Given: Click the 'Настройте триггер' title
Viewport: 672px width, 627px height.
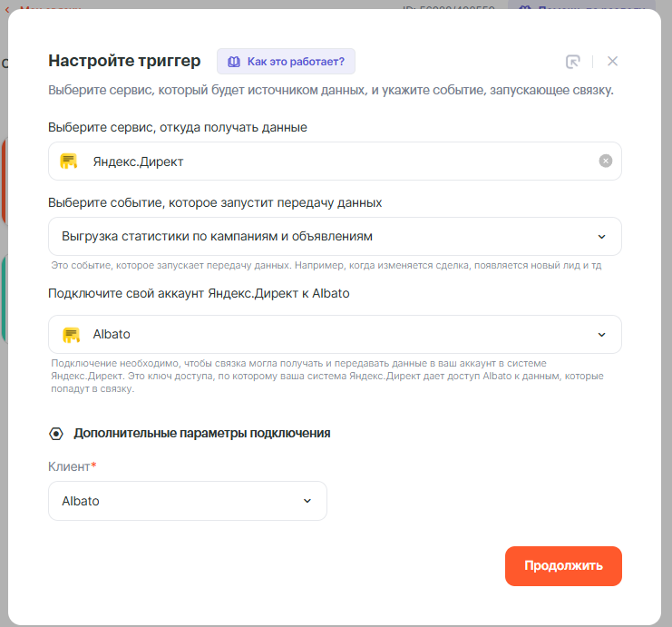Looking at the screenshot, I should [x=124, y=61].
